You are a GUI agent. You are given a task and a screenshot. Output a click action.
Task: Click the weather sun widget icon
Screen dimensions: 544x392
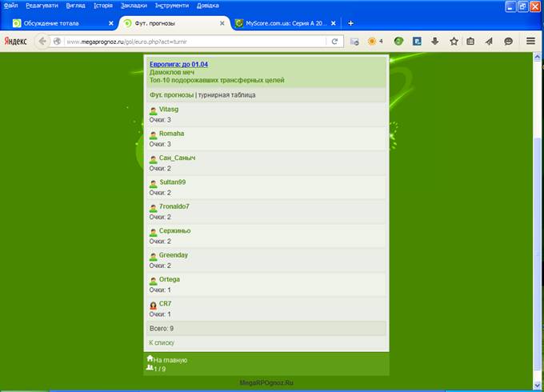point(374,41)
